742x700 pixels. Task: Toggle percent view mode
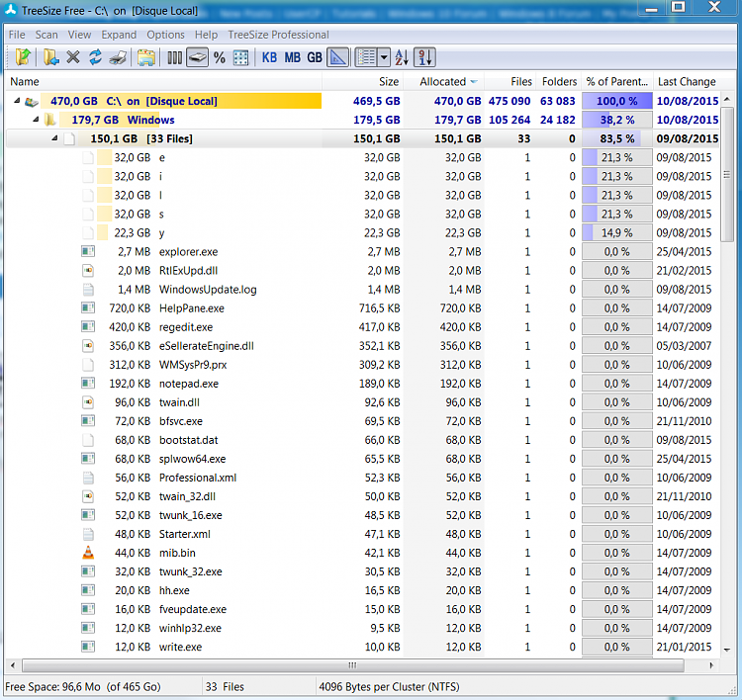click(219, 57)
